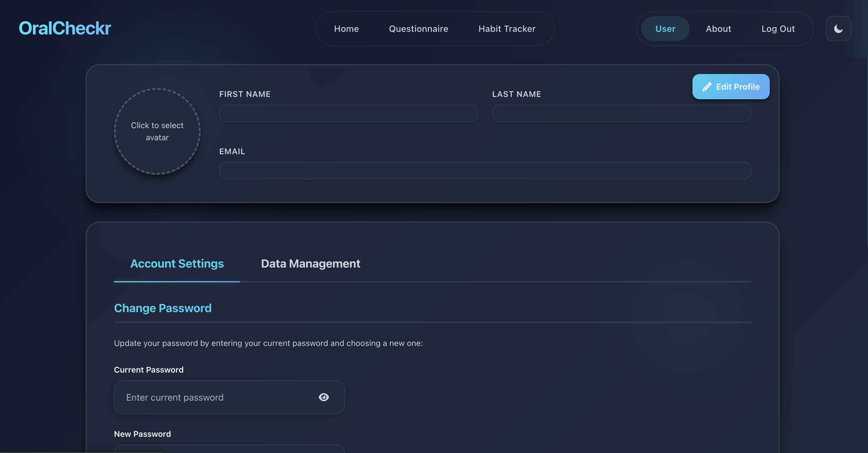Click the pencil icon in Edit Profile

click(x=707, y=87)
